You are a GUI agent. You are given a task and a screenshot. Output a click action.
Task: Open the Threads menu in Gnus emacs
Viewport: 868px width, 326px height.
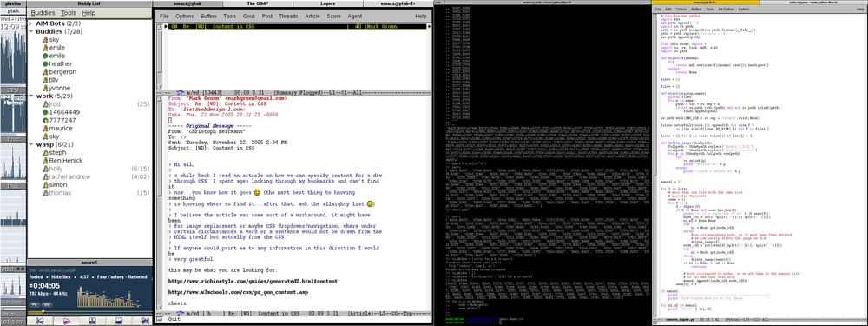288,16
